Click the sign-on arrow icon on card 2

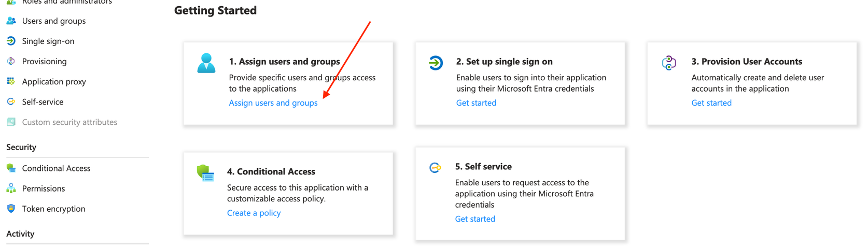pos(436,63)
